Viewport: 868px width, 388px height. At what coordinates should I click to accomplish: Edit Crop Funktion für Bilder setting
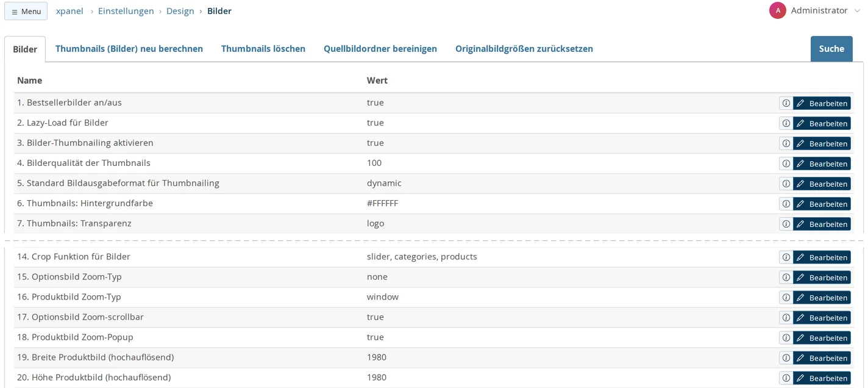822,257
